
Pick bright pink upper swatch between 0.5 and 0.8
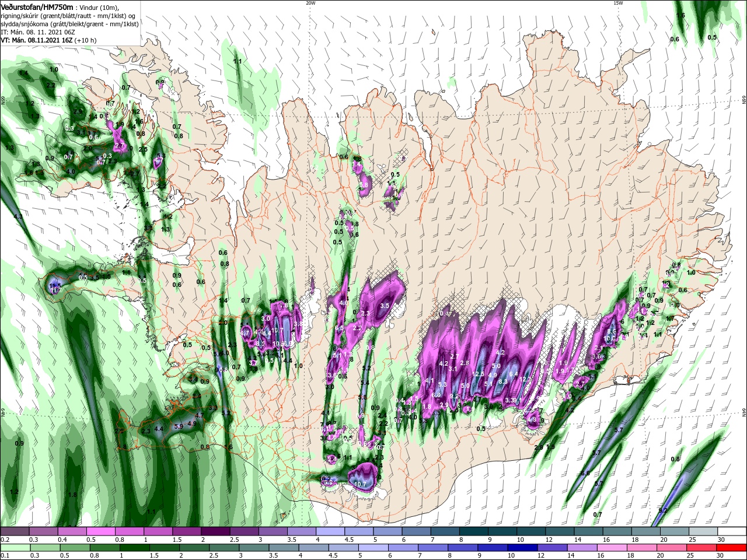point(100,531)
